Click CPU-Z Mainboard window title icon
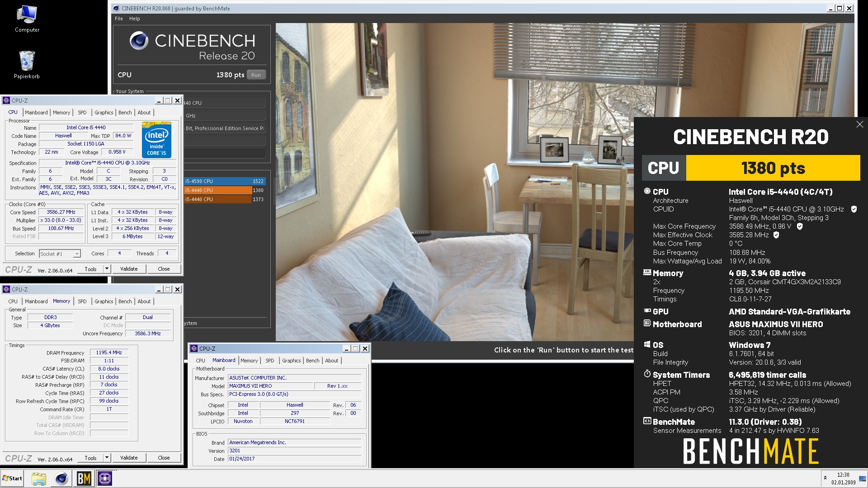This screenshot has height=488, width=868. (194, 348)
